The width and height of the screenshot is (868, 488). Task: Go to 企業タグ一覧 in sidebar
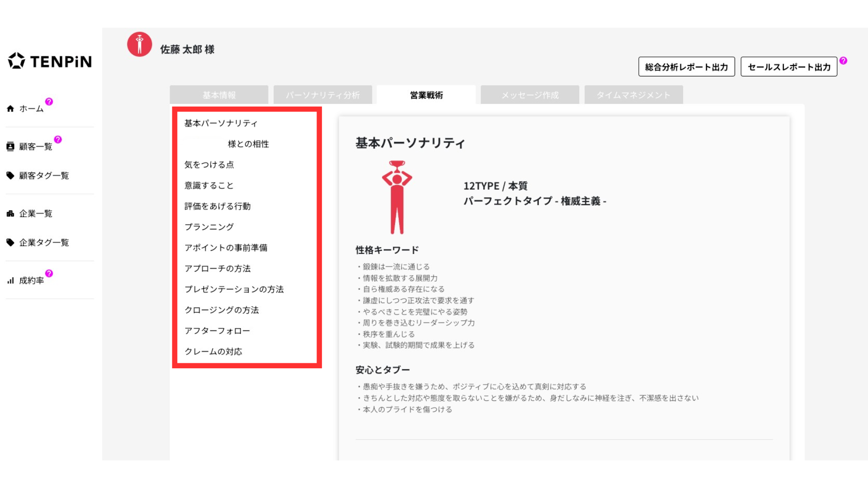tap(43, 243)
